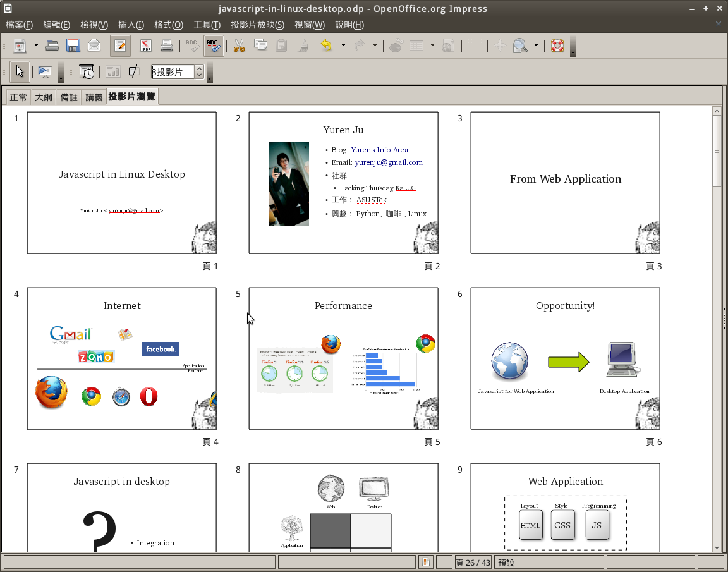The width and height of the screenshot is (728, 572).
Task: Click the vertical scrollbar down arrow
Action: click(717, 547)
